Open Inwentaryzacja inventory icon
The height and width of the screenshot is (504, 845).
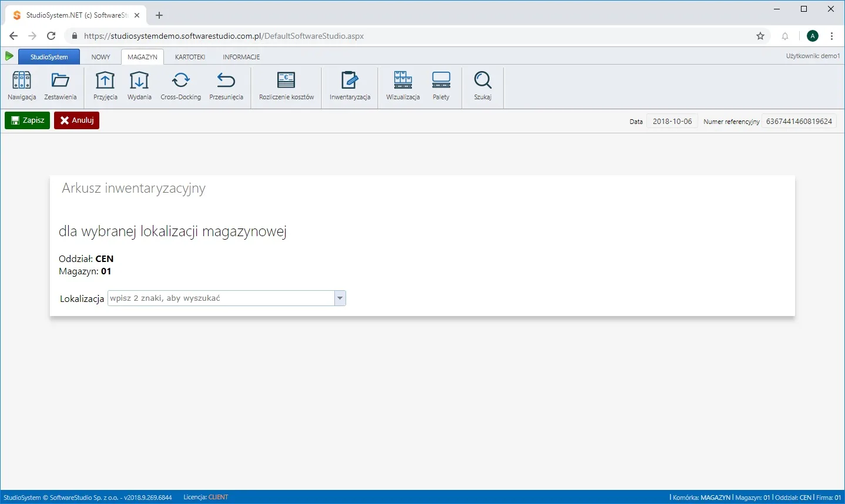pyautogui.click(x=350, y=86)
